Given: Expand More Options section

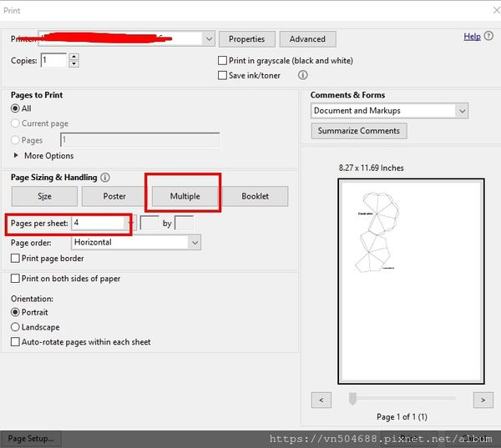Looking at the screenshot, I should pos(16,156).
